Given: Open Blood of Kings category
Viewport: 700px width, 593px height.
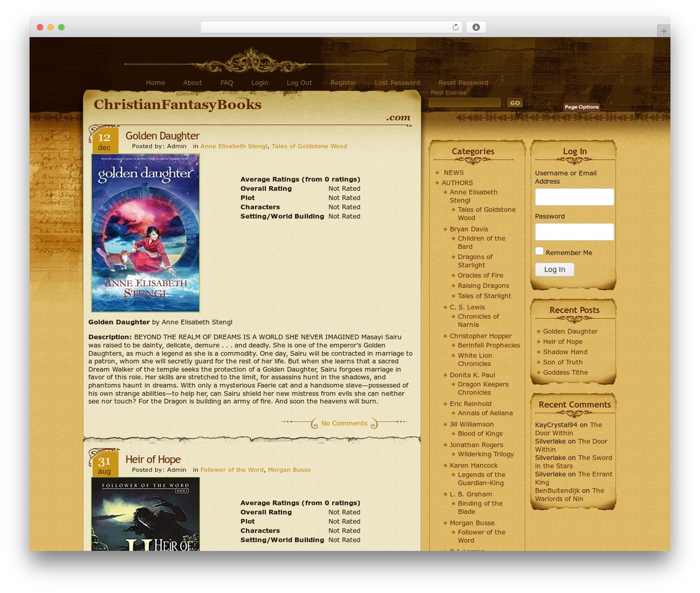Looking at the screenshot, I should pos(480,434).
